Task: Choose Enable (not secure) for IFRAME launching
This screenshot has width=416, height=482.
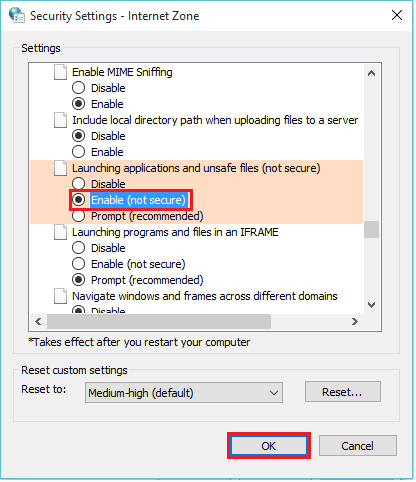Action: click(129, 264)
